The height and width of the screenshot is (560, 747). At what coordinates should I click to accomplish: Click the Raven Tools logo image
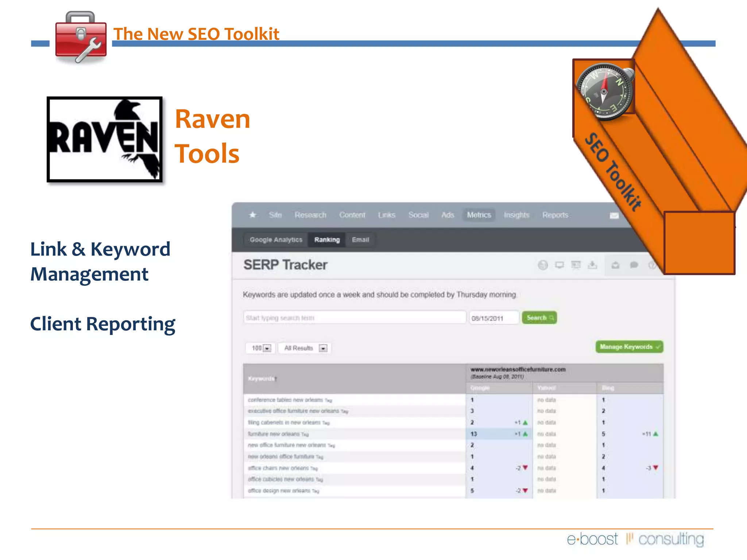tap(105, 139)
